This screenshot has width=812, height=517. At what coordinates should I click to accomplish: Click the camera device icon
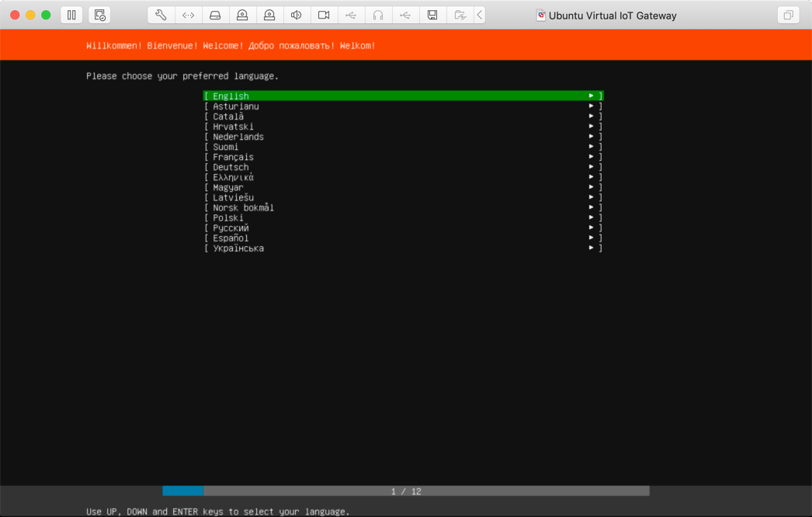(324, 15)
